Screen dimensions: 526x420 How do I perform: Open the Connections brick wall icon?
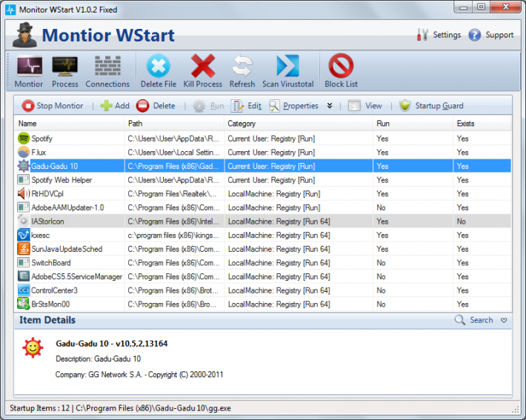coord(107,66)
